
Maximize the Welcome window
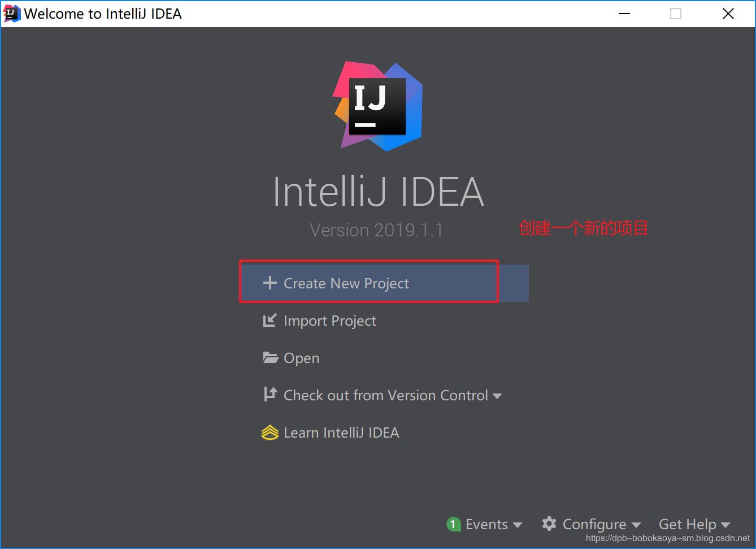pos(676,14)
